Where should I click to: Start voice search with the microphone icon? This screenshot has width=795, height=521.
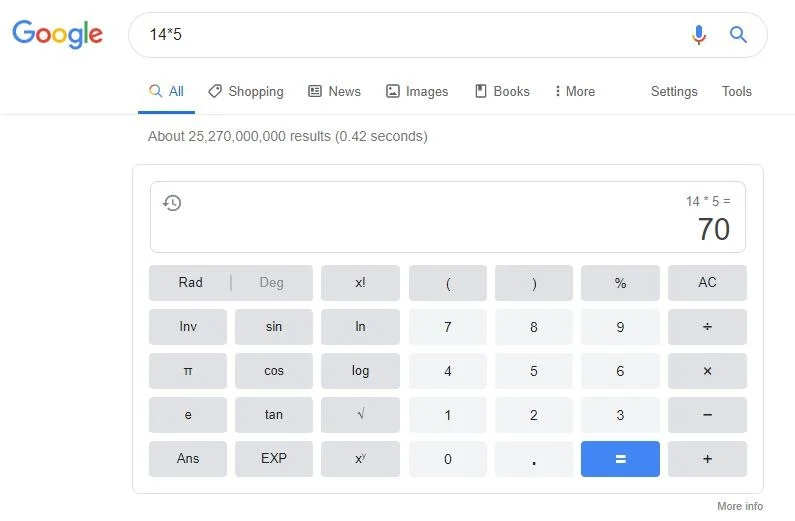click(x=699, y=35)
